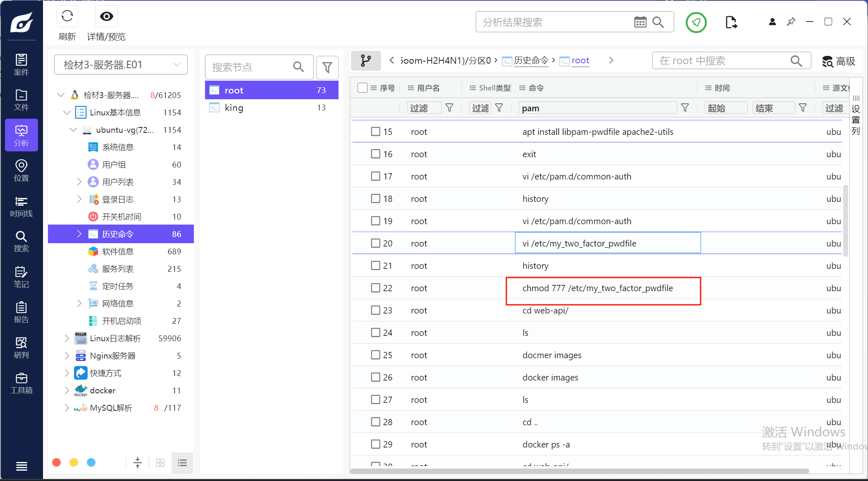Click the red color dot tag

(57, 462)
